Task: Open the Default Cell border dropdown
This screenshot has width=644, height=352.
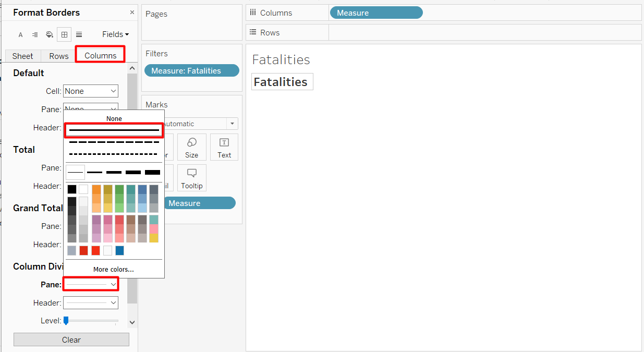Action: click(91, 91)
